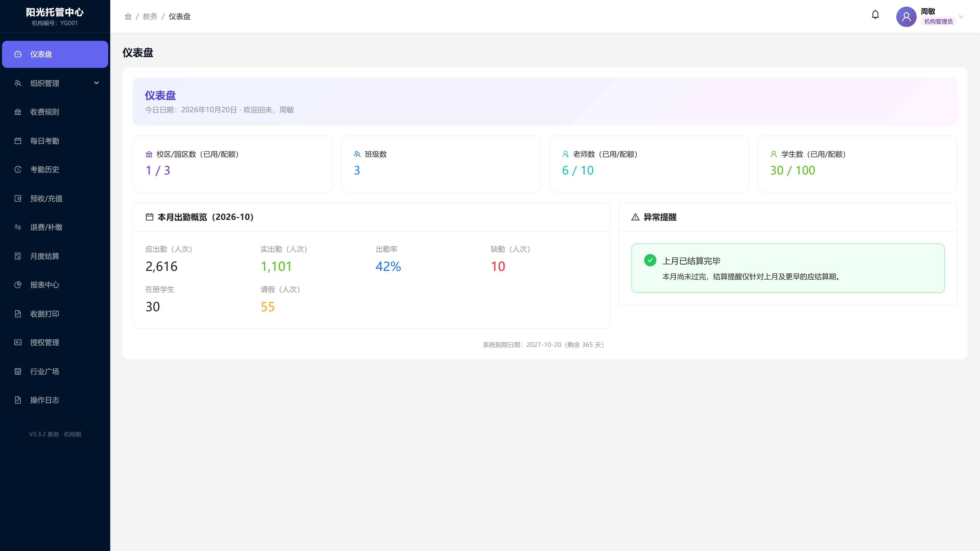Viewport: 980px width, 551px height.
Task: Click the 学生数 value 30 / 100
Action: 792,170
